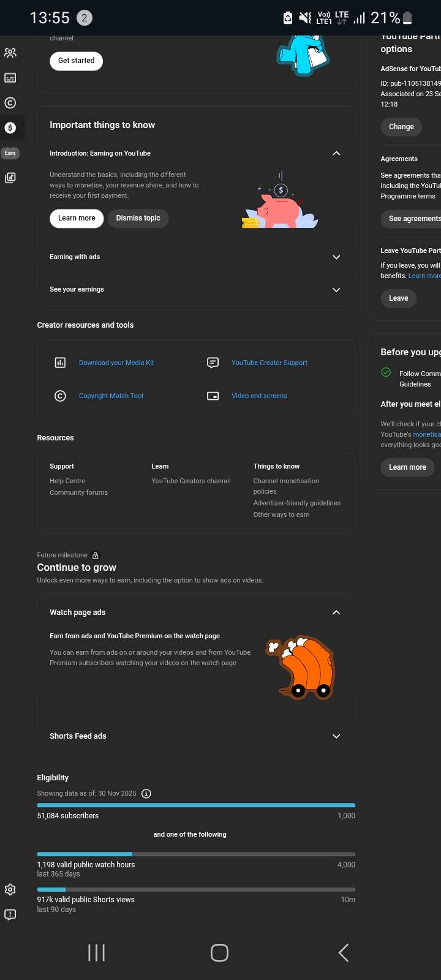Open the Subtitles icon in sidebar
Viewport: 441px width, 980px height.
coord(10,78)
